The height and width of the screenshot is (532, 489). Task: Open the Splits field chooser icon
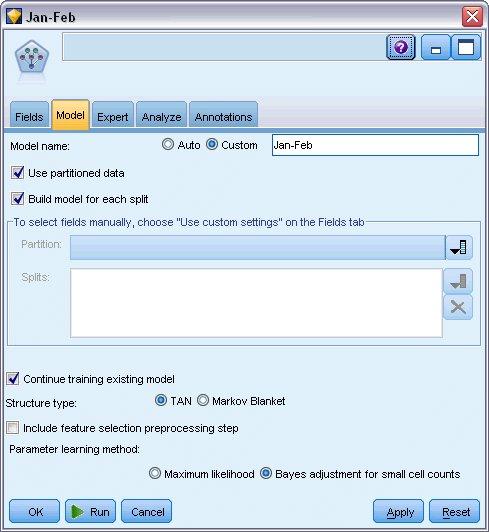tap(458, 281)
